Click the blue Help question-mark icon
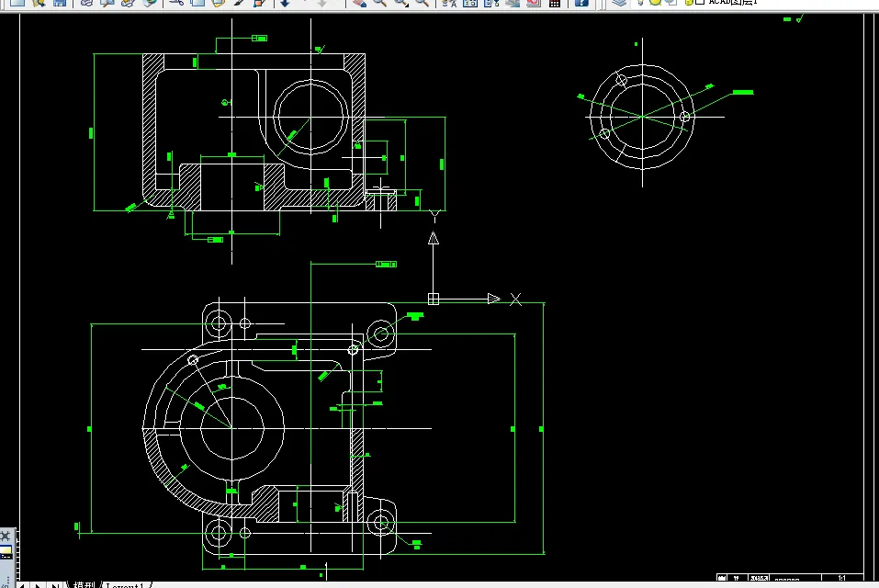 [581, 2]
